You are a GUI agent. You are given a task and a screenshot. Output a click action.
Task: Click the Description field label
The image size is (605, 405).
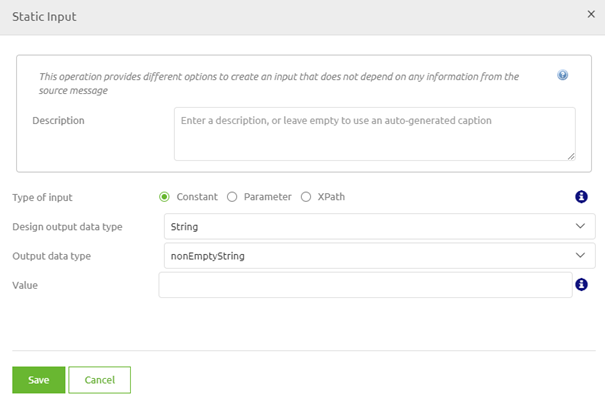pyautogui.click(x=58, y=121)
